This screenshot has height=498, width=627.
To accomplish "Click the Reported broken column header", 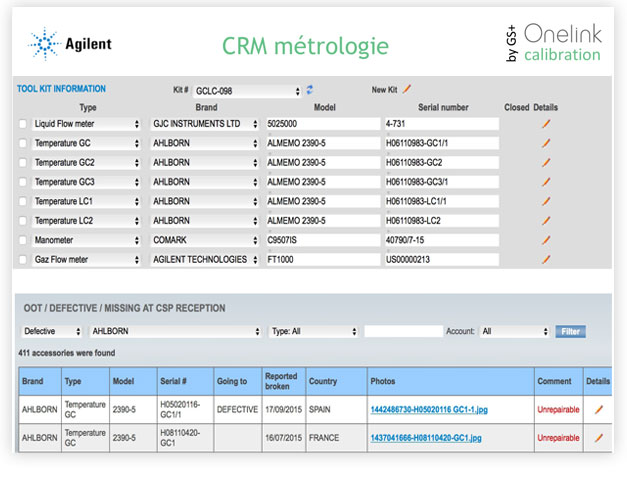I will coord(284,382).
